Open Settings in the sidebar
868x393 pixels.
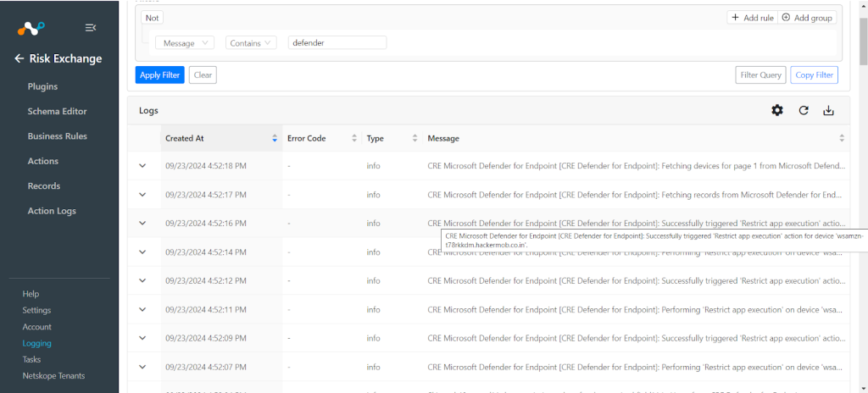[x=36, y=310]
